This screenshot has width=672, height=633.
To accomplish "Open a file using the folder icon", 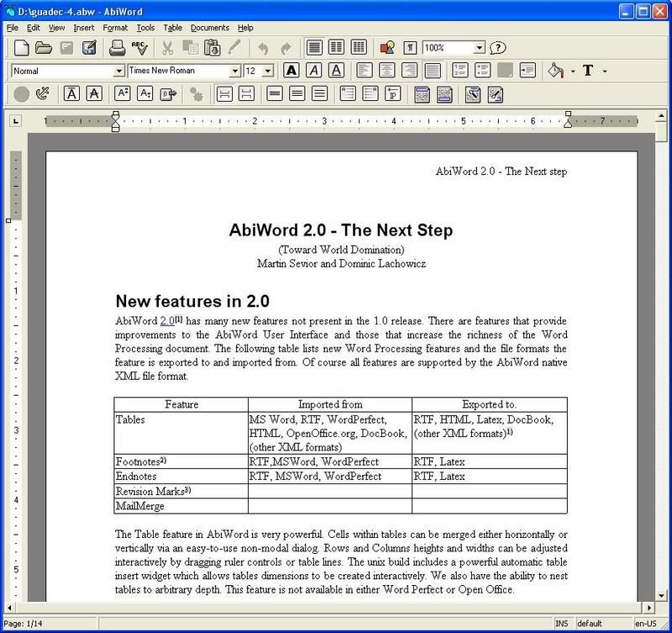I will [44, 48].
